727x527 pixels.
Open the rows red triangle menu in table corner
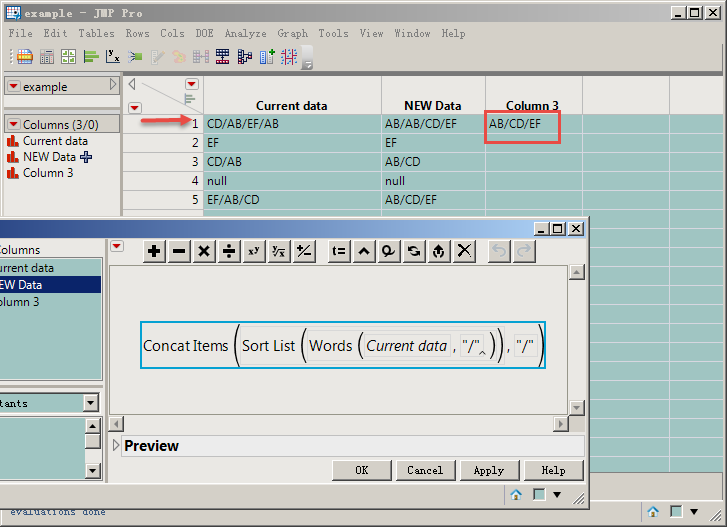[x=134, y=108]
